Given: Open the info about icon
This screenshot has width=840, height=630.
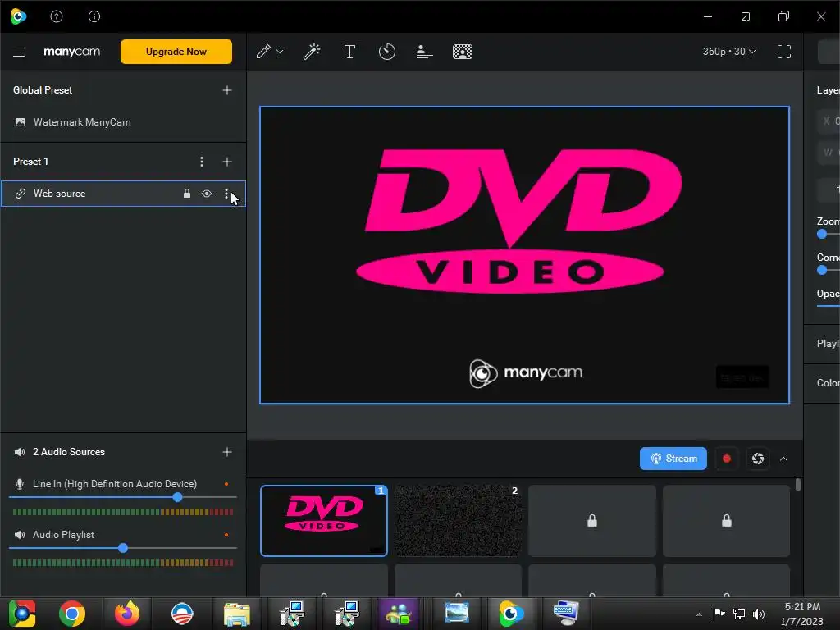Looking at the screenshot, I should point(94,16).
